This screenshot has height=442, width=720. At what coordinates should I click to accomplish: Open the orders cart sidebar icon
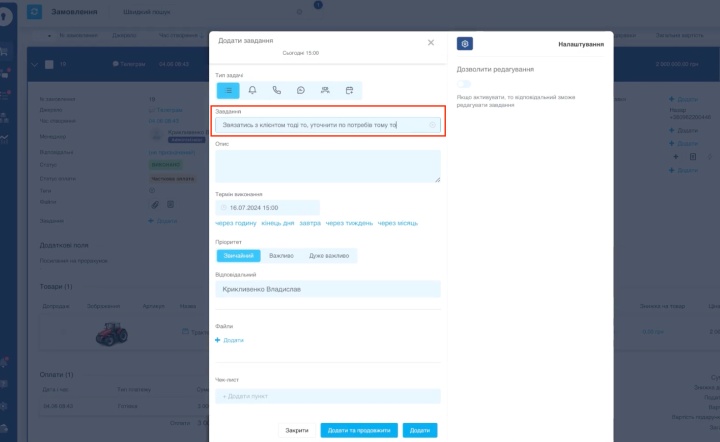pos(4,51)
